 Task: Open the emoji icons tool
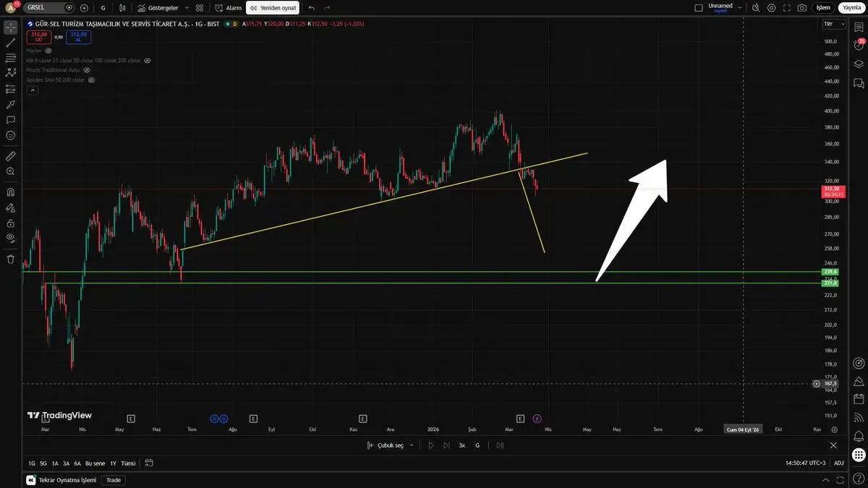[10, 135]
